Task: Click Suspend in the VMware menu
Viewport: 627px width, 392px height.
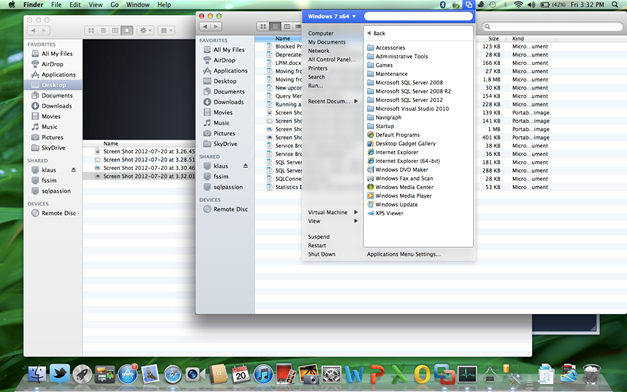Action: (x=319, y=237)
